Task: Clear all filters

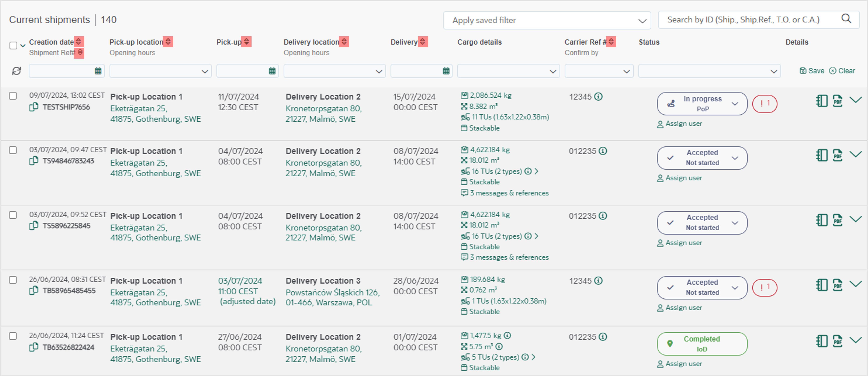Action: 842,71
